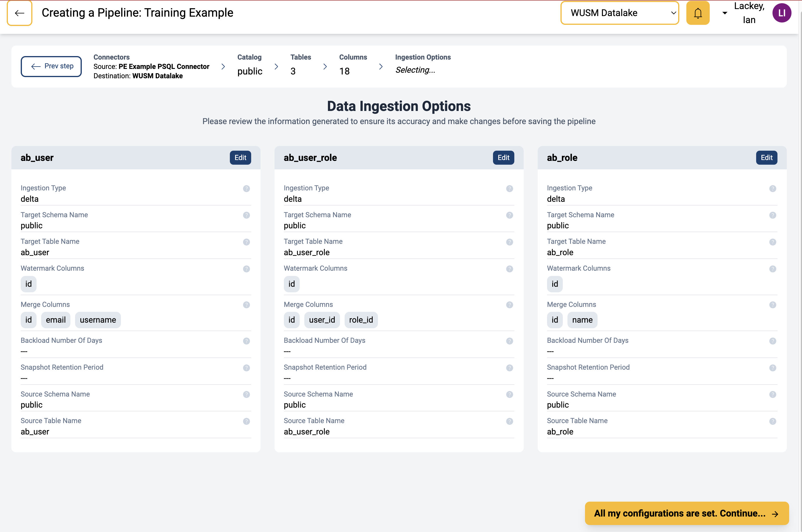Click the id watermark chip in ab_role
802x532 pixels.
tap(555, 284)
